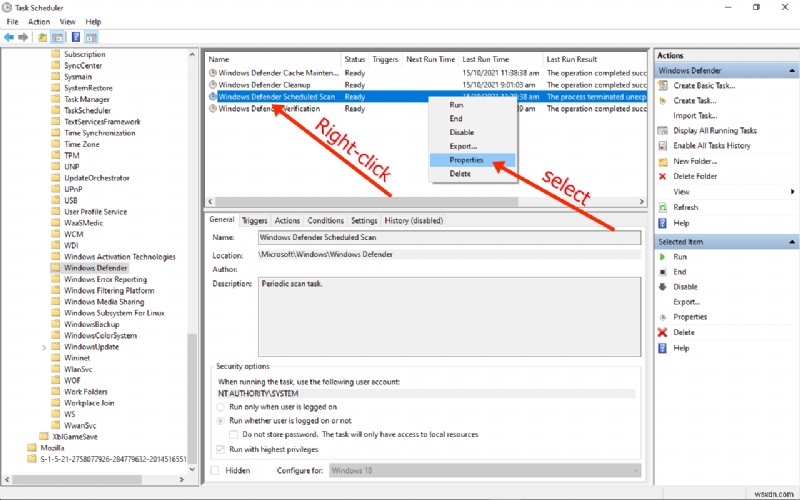Screen dimensions: 800x500
Task: Click the Create Task icon in Actions
Action: tap(663, 101)
